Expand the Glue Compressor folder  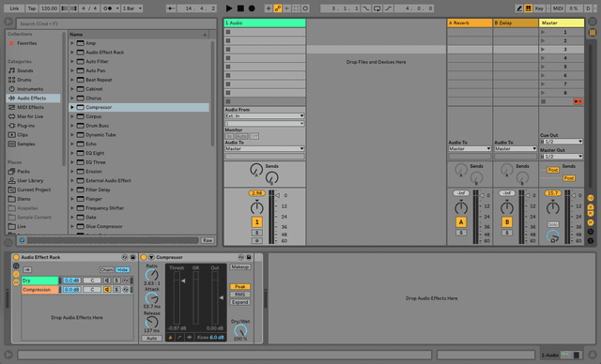(72, 226)
